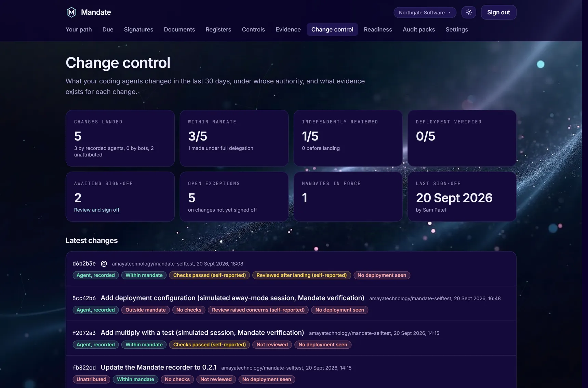The height and width of the screenshot is (388, 588).
Task: Click the Mandates in force card
Action: pyautogui.click(x=348, y=197)
